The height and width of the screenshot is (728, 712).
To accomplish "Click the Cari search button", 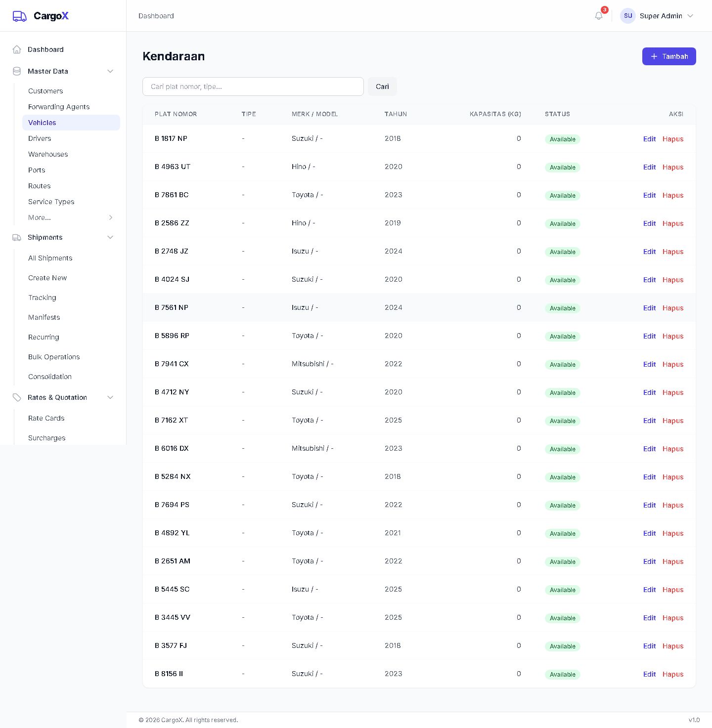I will tap(382, 86).
